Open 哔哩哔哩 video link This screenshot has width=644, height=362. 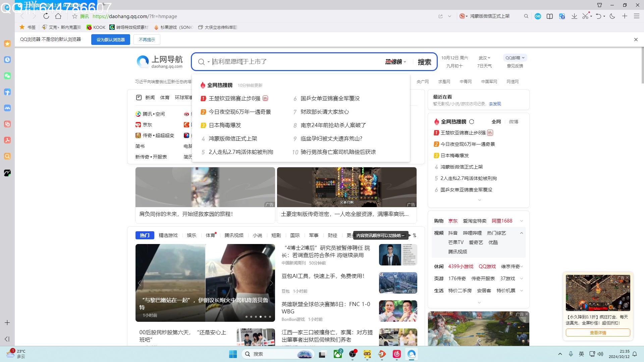pyautogui.click(x=472, y=233)
